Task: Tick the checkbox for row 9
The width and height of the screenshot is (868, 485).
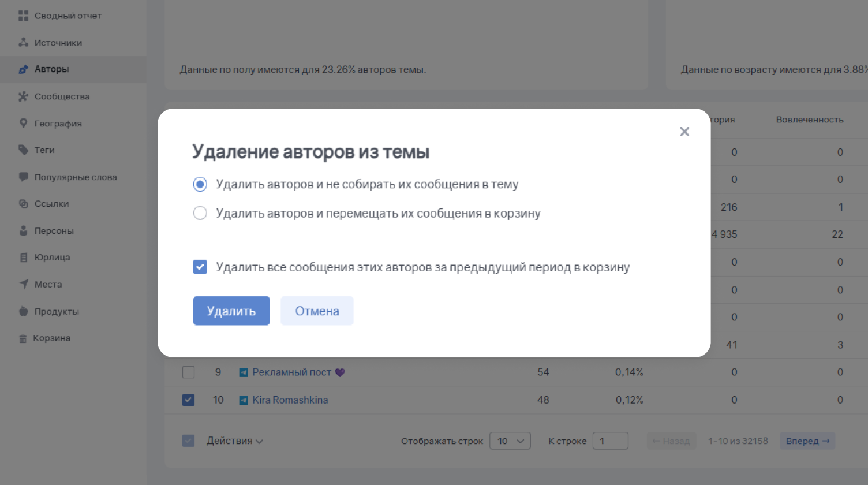Action: 188,372
